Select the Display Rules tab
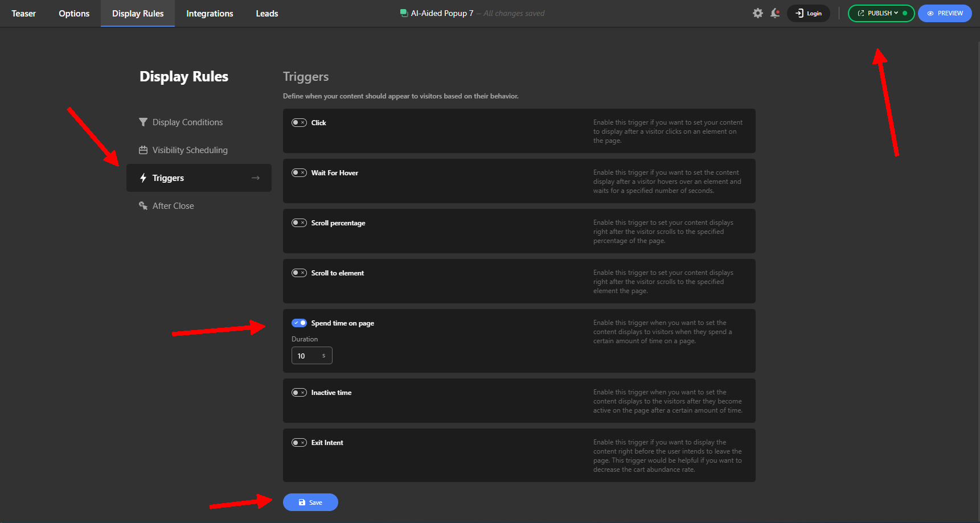 pos(138,14)
